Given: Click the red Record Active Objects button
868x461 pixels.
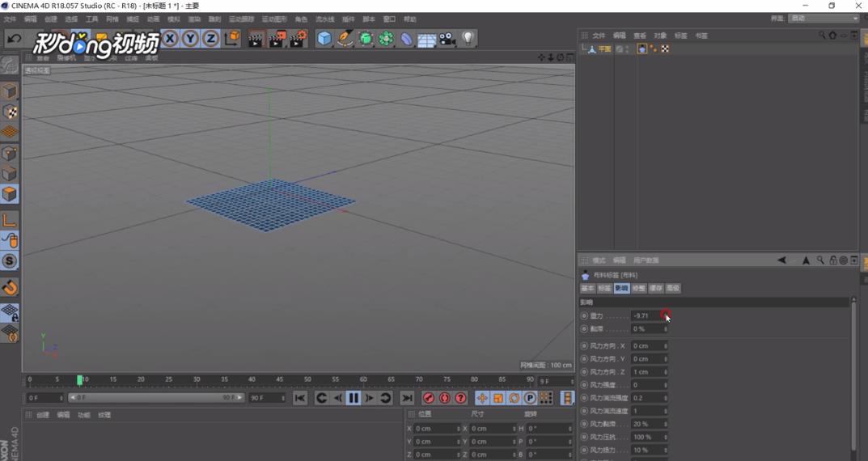Looking at the screenshot, I should tap(429, 398).
